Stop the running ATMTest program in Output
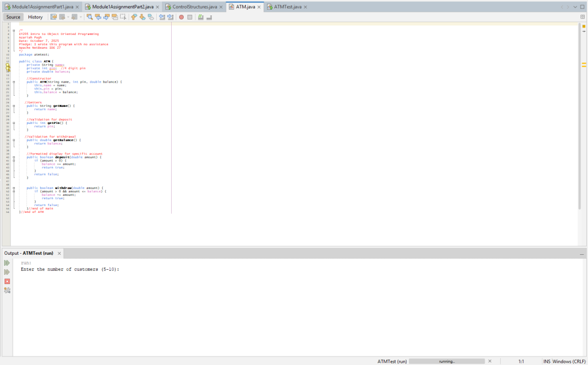The height and width of the screenshot is (365, 588). (7, 281)
